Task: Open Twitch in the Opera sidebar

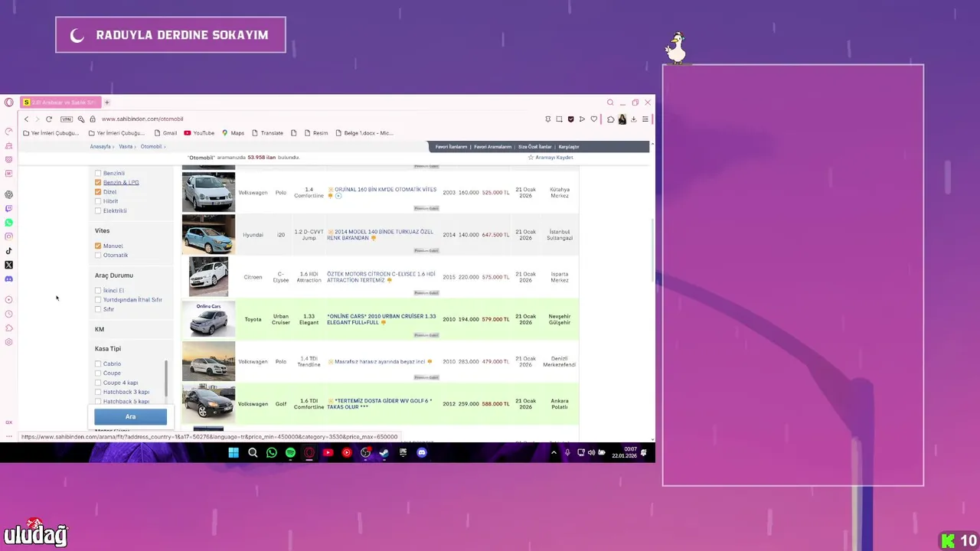Action: tap(8, 208)
